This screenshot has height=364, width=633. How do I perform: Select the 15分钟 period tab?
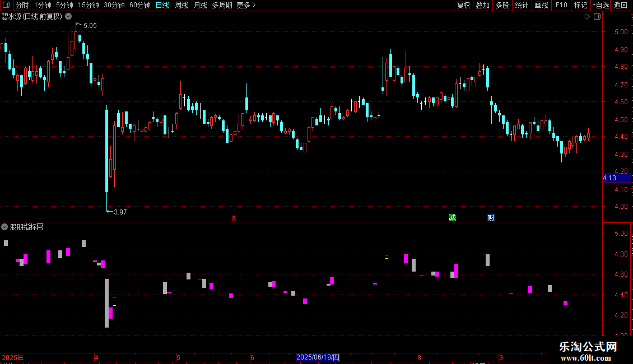point(88,5)
